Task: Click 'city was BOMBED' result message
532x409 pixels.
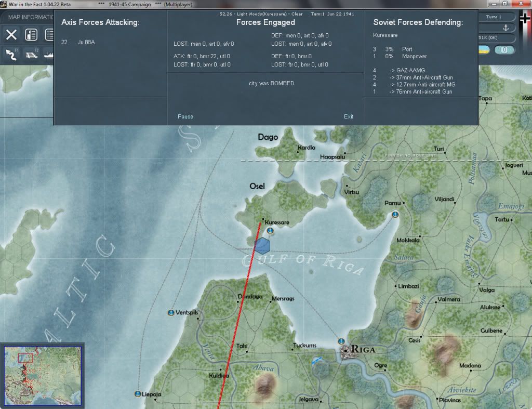Action: coord(271,83)
